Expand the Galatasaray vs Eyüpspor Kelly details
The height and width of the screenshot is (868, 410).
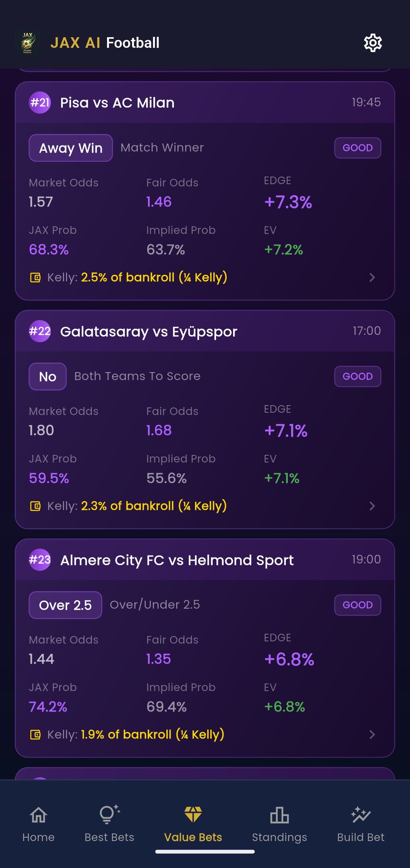tap(372, 506)
